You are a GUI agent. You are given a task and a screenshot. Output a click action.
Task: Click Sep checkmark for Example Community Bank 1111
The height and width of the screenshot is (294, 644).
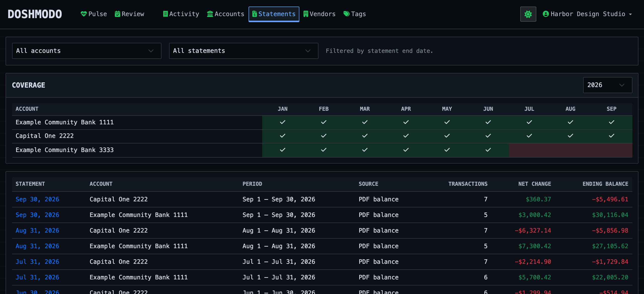pyautogui.click(x=612, y=122)
